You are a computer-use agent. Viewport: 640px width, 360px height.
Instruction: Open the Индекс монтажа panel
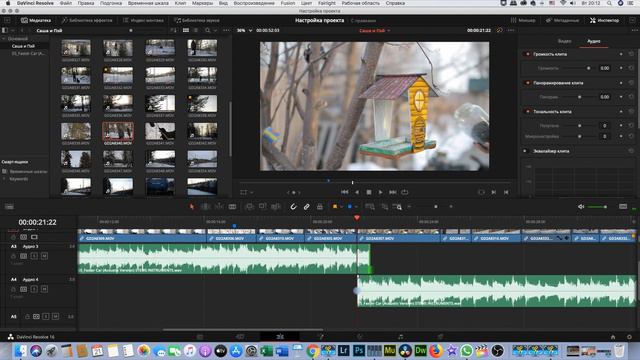pyautogui.click(x=143, y=20)
